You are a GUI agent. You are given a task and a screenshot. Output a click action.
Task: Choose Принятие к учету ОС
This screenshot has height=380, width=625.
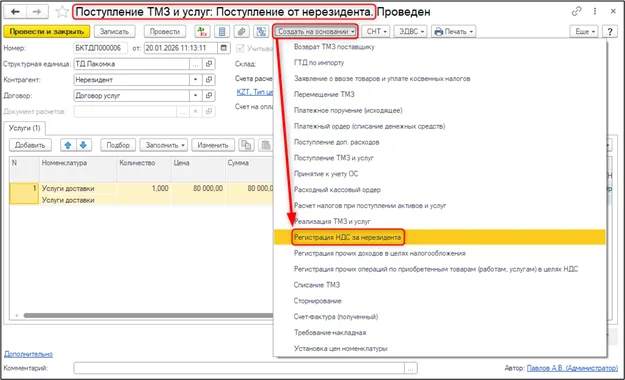[440, 174]
